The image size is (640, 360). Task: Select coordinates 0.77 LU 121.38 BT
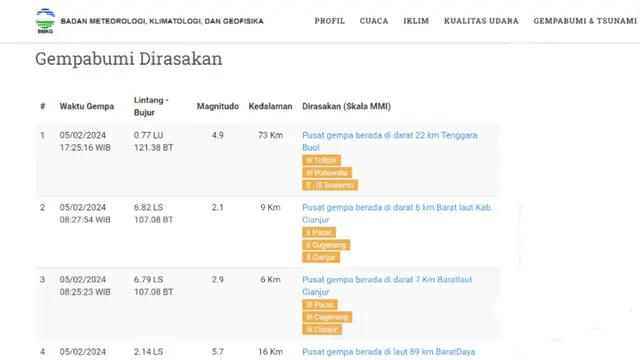153,141
